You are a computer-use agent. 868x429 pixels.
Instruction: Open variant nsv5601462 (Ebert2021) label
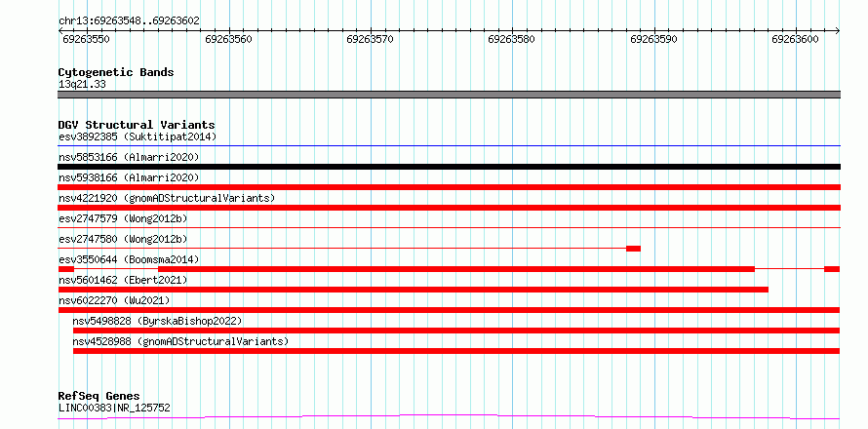pyautogui.click(x=123, y=280)
